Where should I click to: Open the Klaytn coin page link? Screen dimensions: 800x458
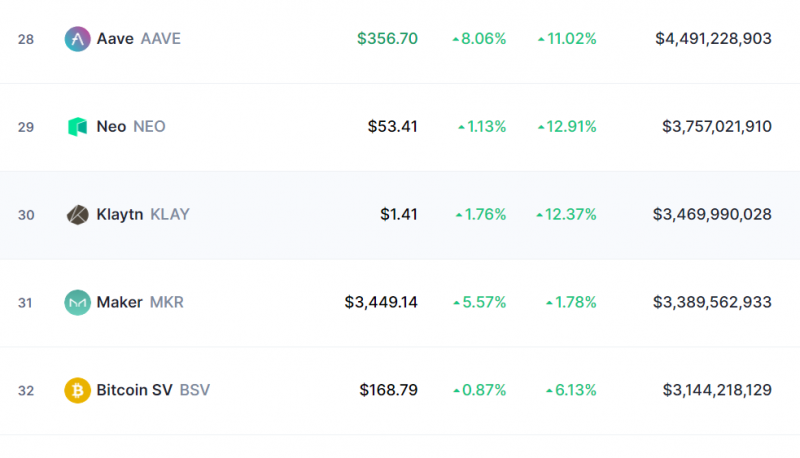tap(120, 214)
